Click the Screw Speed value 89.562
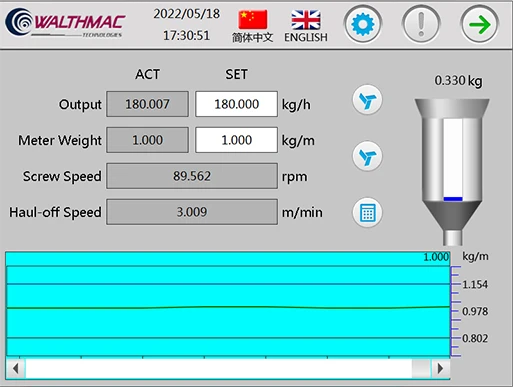Image resolution: width=513 pixels, height=387 pixels. pyautogui.click(x=192, y=176)
